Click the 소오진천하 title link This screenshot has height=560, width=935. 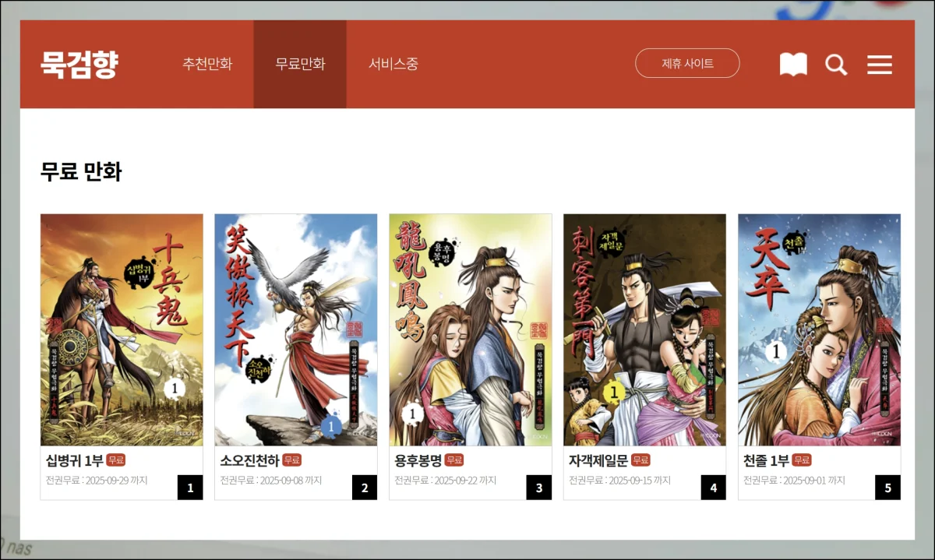[x=249, y=460]
